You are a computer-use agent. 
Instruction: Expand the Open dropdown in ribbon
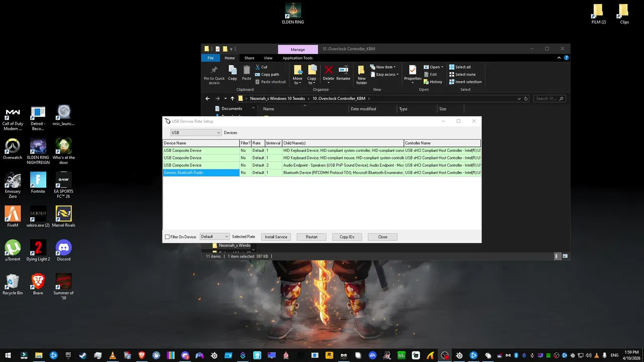434,67
